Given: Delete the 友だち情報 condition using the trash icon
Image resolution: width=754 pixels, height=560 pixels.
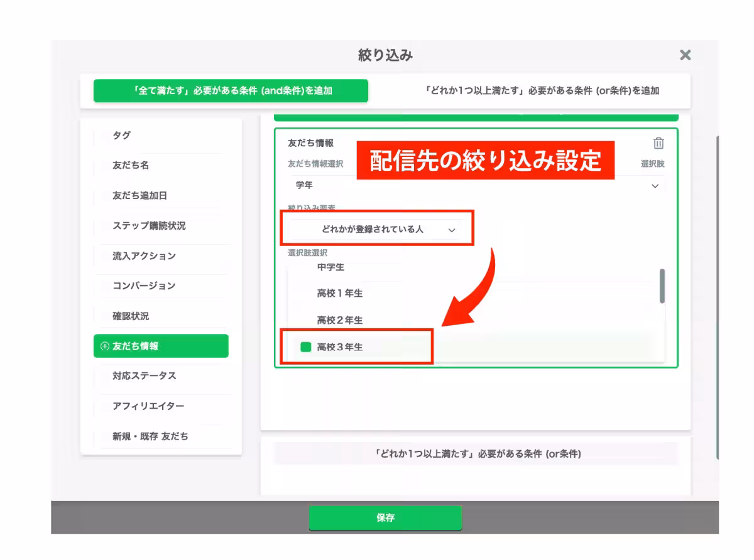Looking at the screenshot, I should point(658,143).
